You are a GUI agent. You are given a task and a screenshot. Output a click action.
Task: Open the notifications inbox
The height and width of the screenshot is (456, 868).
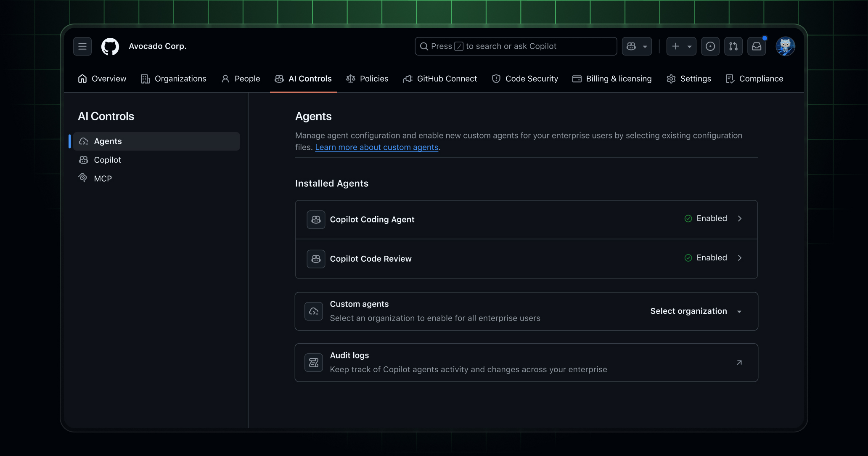(757, 46)
